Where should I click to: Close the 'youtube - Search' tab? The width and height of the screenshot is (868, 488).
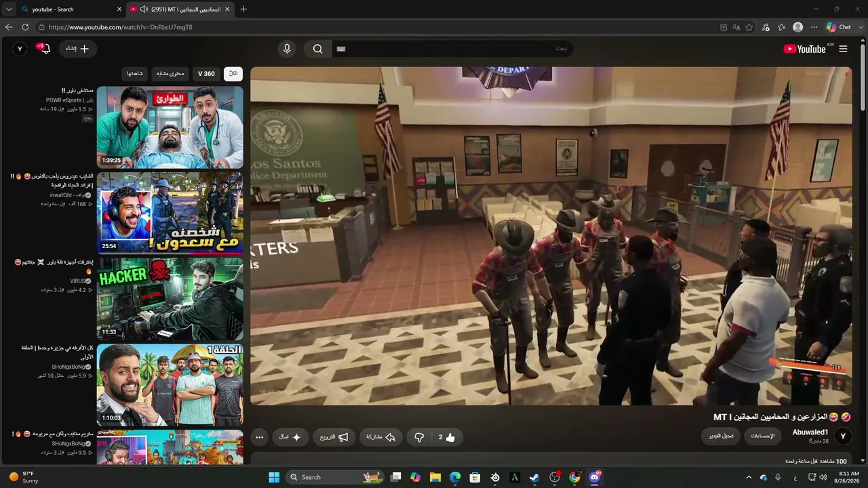[119, 9]
